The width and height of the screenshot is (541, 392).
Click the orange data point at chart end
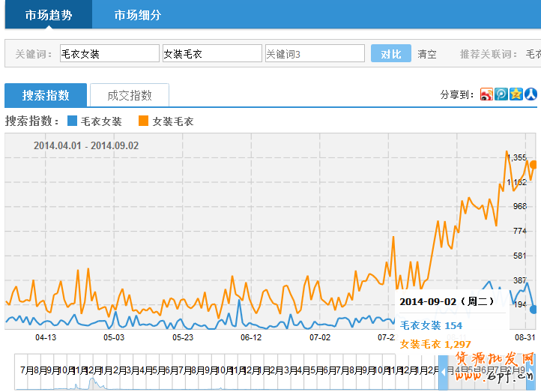click(x=534, y=164)
